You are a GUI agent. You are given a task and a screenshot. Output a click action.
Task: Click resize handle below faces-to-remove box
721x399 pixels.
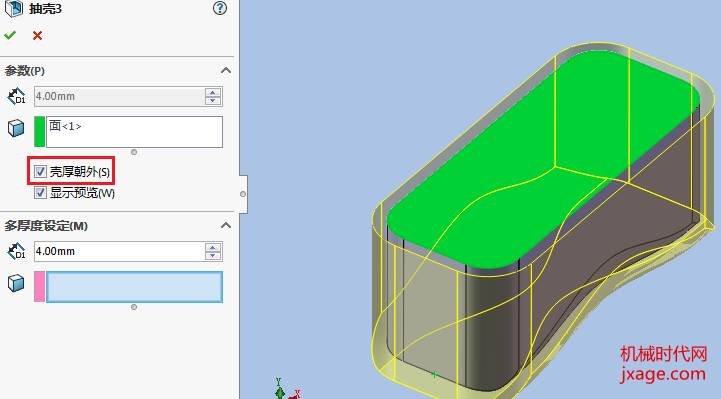[x=134, y=152]
